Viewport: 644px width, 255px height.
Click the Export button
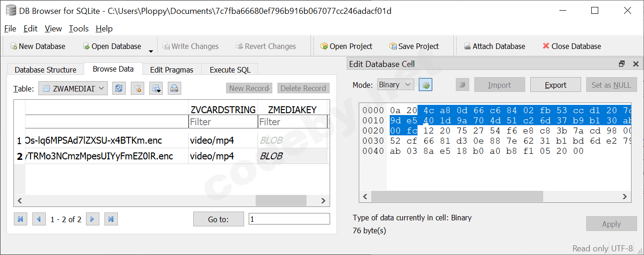[x=555, y=85]
